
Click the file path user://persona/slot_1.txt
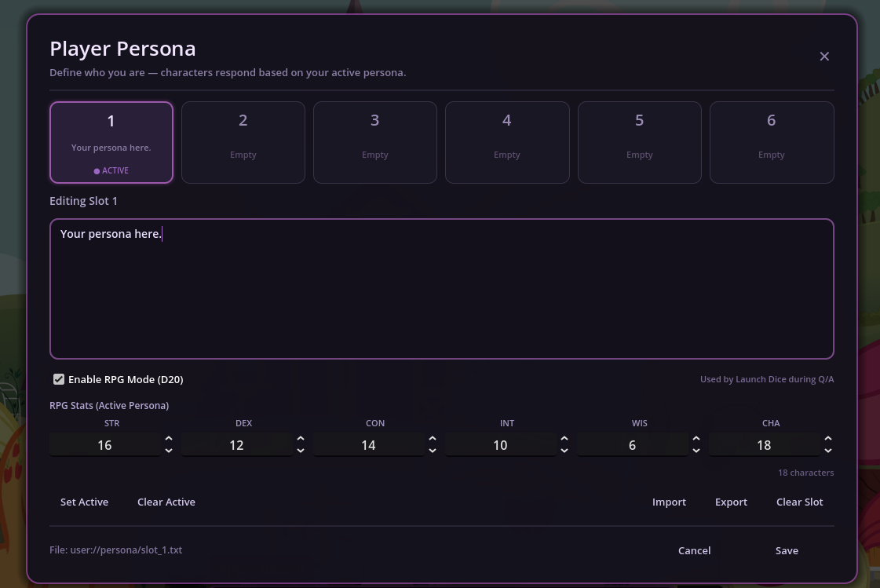126,550
